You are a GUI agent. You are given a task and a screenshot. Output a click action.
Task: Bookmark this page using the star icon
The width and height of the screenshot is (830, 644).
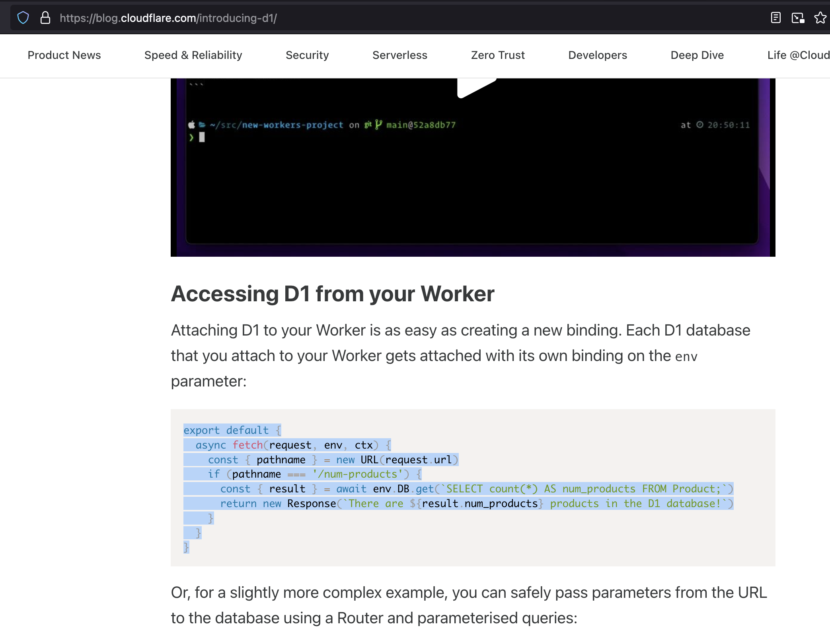[820, 18]
